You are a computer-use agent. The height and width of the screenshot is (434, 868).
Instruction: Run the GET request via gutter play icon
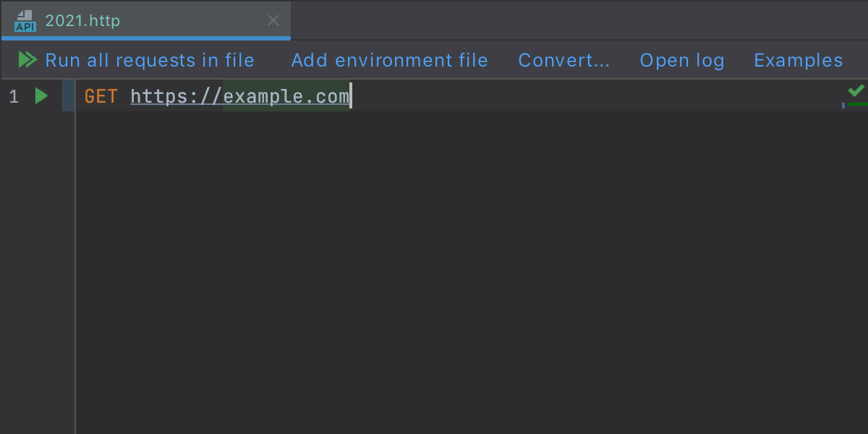(x=41, y=95)
